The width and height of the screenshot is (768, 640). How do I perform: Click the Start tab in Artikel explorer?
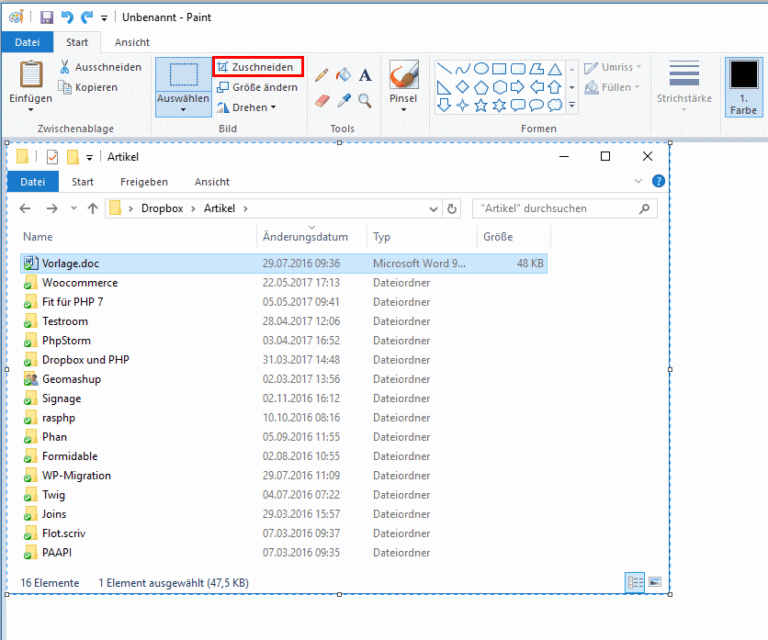(x=82, y=182)
